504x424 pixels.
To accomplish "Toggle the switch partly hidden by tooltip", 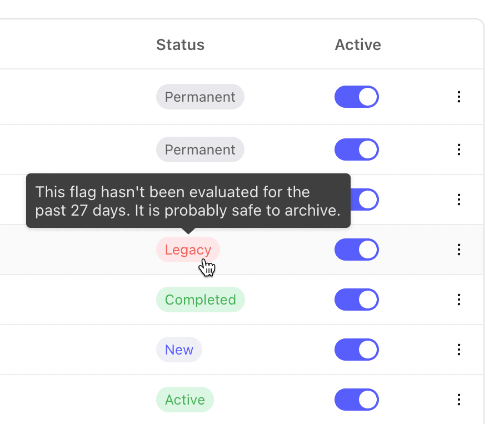I will coord(365,199).
